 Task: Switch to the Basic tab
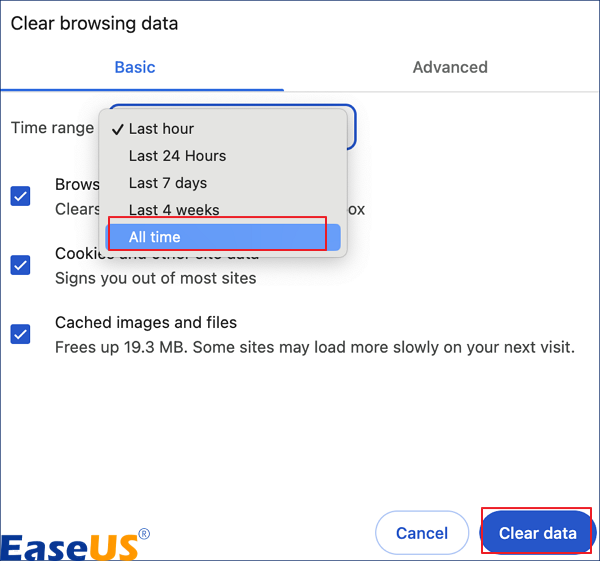click(135, 67)
